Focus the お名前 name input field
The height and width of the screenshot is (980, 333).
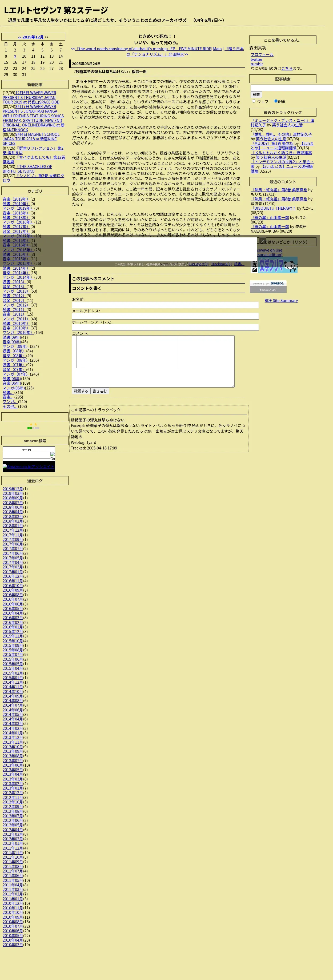pyautogui.click(x=165, y=305)
